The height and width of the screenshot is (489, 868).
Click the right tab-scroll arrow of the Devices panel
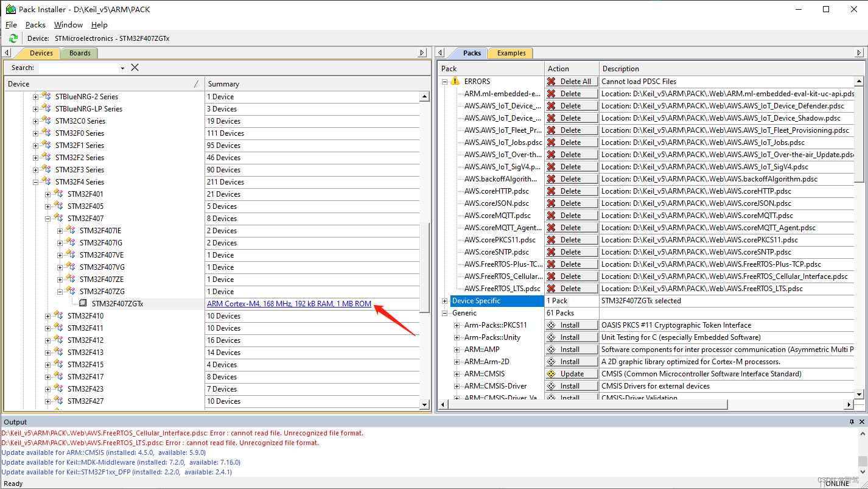(x=423, y=53)
